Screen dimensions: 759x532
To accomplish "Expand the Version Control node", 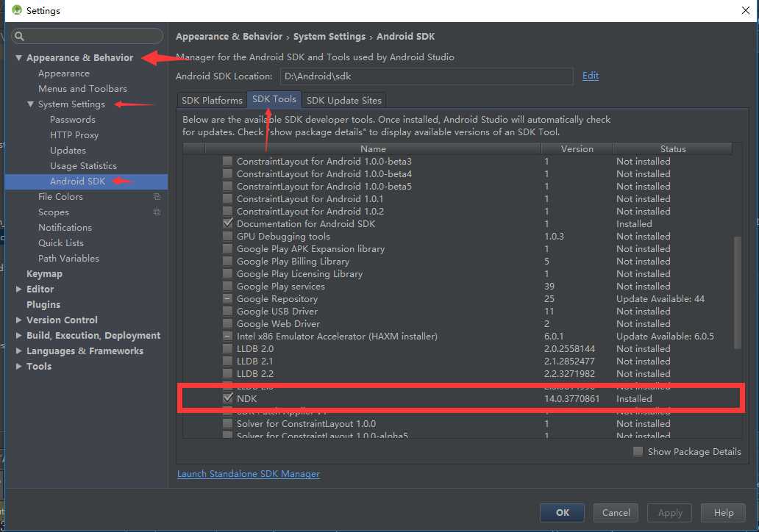I will click(18, 320).
